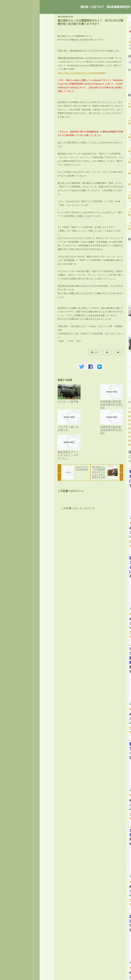Screen dimensions: 131x980
Task: Open the comments count button
Action: (108, 352)
